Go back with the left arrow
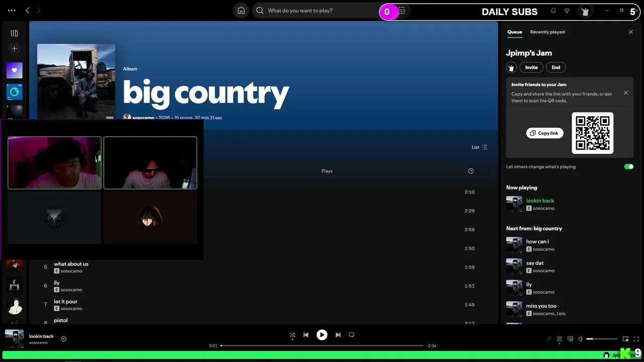 (28, 10)
